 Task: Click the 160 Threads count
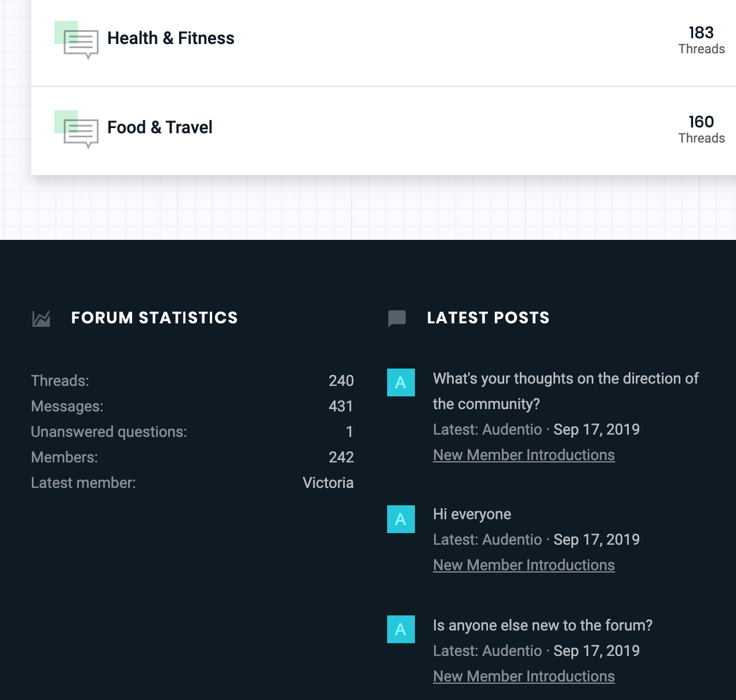pyautogui.click(x=701, y=129)
